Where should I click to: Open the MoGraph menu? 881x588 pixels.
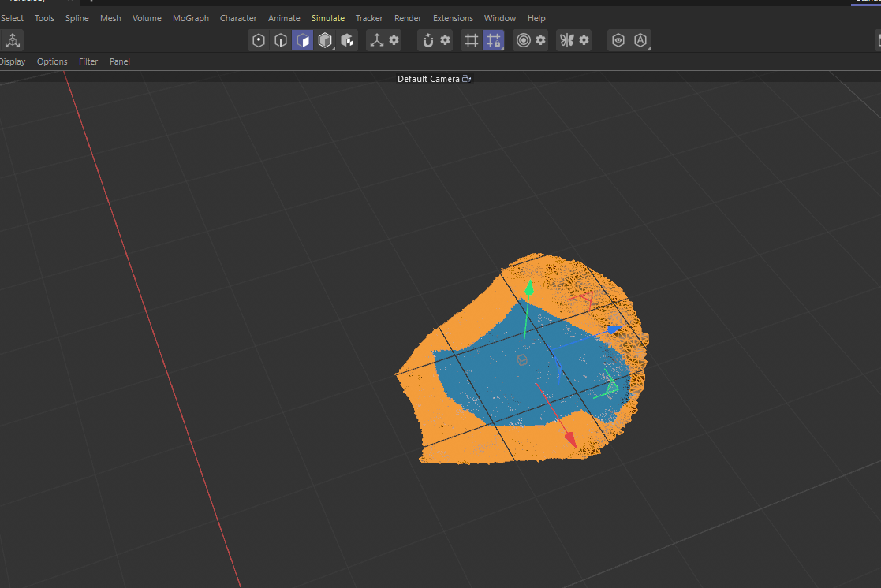click(190, 17)
